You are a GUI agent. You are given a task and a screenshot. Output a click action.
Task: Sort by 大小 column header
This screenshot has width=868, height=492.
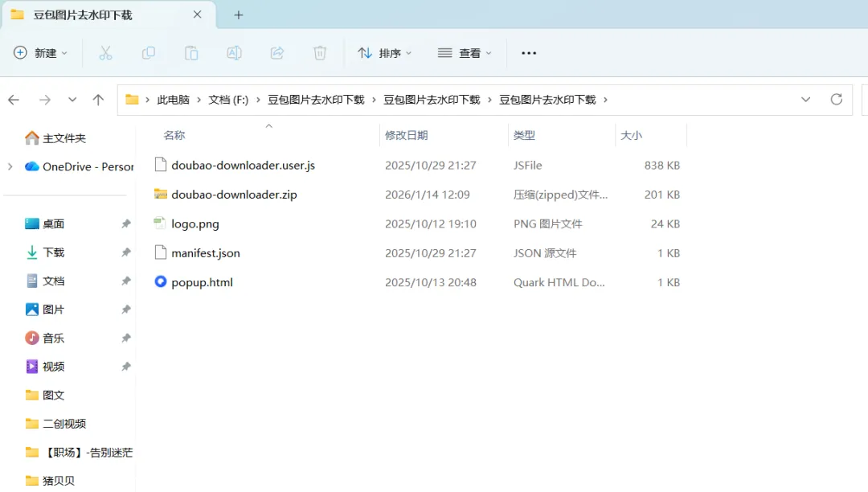tap(631, 135)
